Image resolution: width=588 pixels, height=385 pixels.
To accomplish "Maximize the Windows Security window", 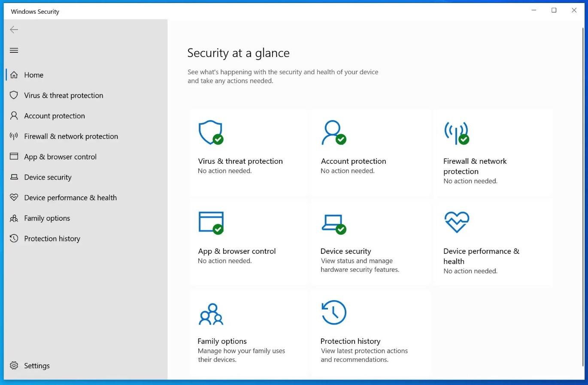I will (554, 10).
